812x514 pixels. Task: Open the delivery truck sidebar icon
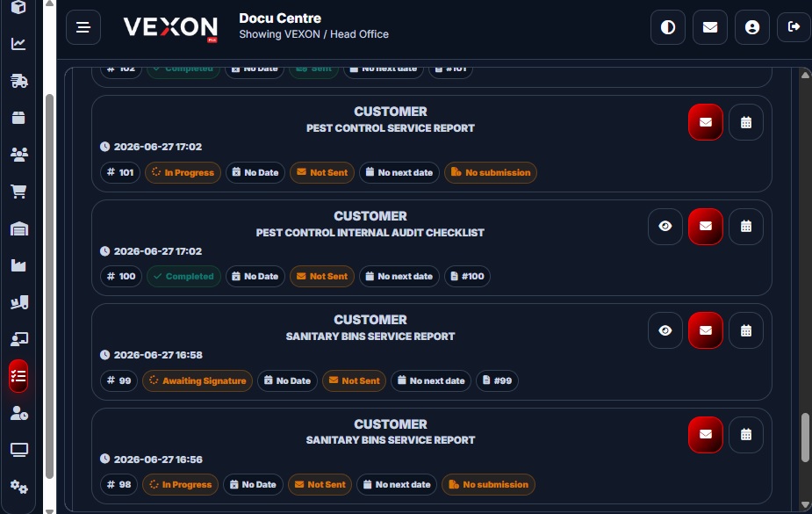(x=18, y=81)
